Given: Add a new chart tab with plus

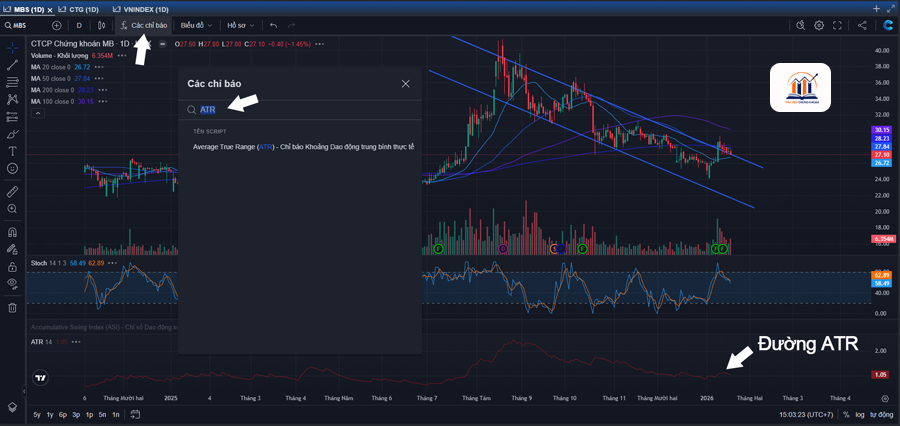Looking at the screenshot, I should [876, 9].
